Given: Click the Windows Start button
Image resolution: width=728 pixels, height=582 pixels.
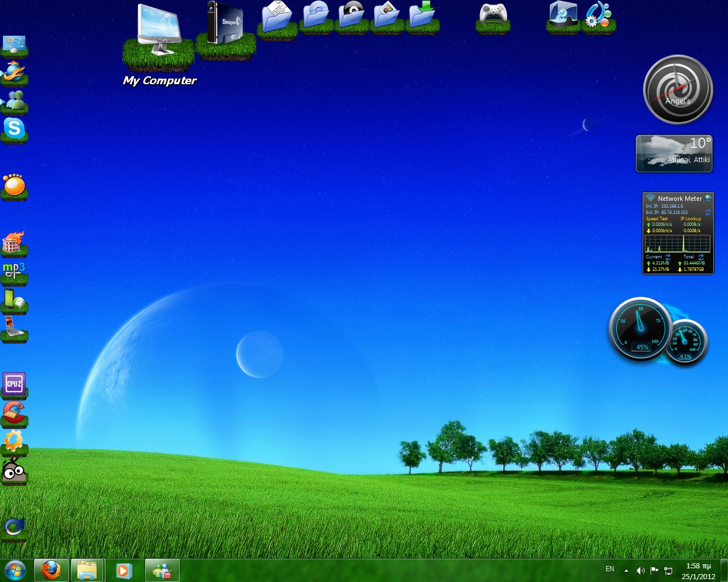Looking at the screenshot, I should point(15,570).
